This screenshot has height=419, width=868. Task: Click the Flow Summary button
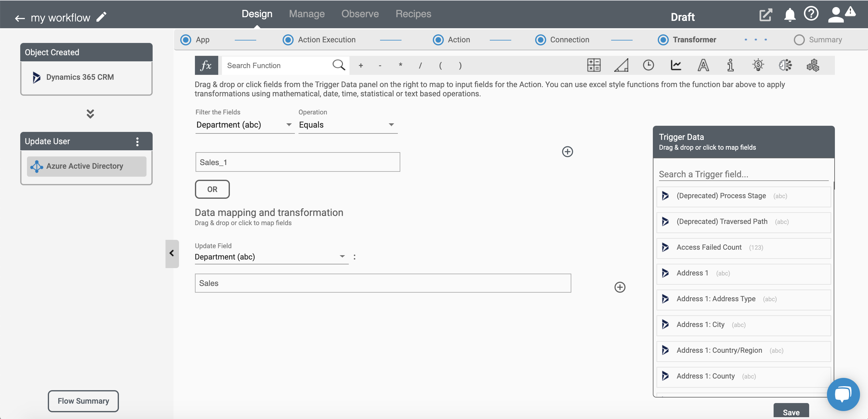83,401
